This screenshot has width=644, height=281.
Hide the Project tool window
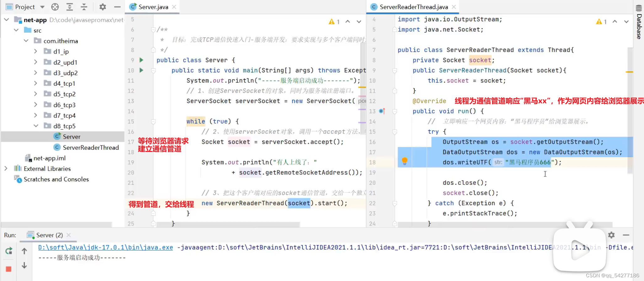[x=117, y=7]
